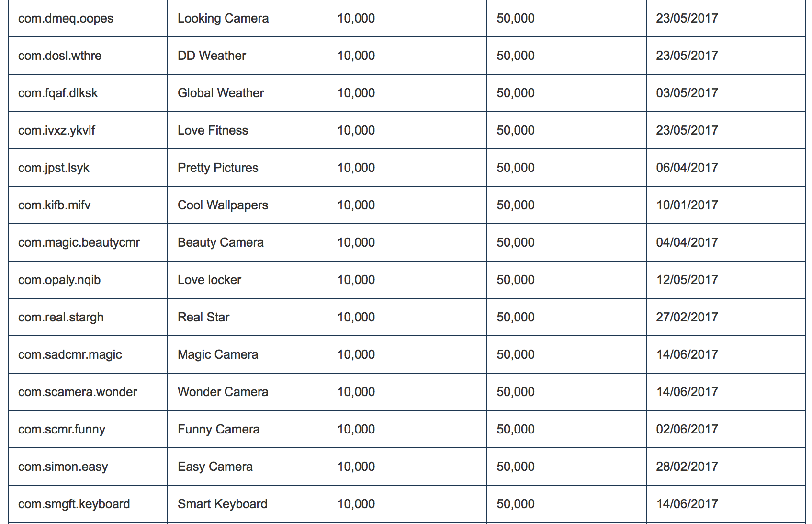The height and width of the screenshot is (524, 812).
Task: Click the Pretty Pictures app name
Action: [x=217, y=168]
